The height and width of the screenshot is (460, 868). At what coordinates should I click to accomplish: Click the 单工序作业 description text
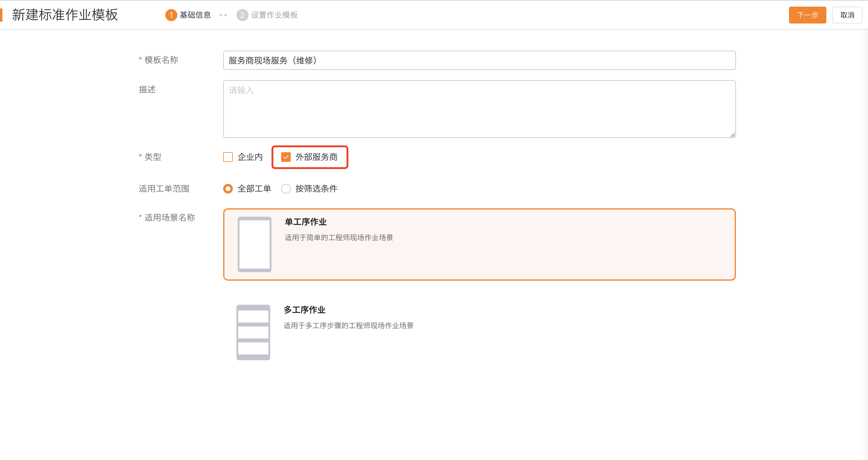coord(339,238)
